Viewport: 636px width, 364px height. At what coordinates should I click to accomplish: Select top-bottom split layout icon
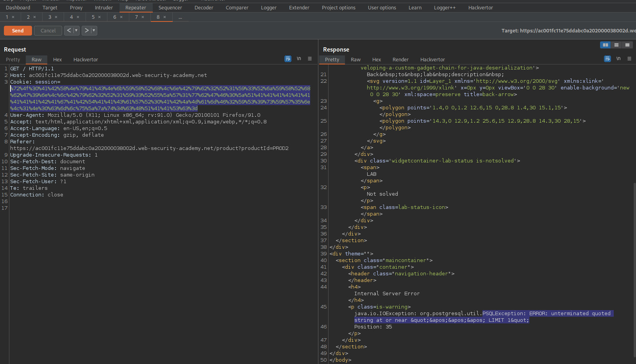point(616,45)
